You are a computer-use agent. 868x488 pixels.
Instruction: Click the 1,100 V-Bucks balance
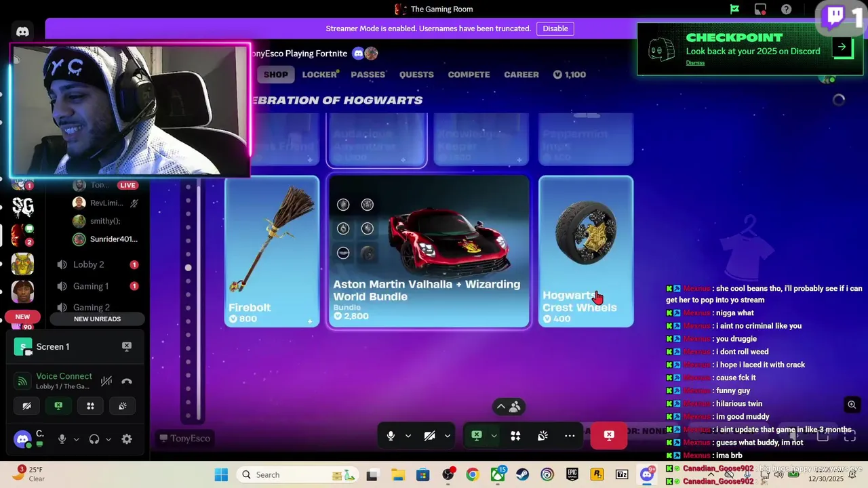click(x=570, y=75)
